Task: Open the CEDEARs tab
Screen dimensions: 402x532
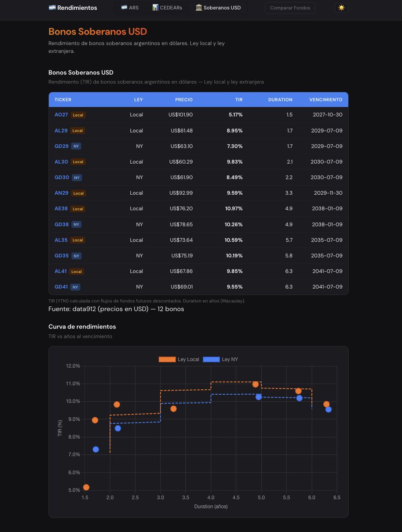Action: 167,8
